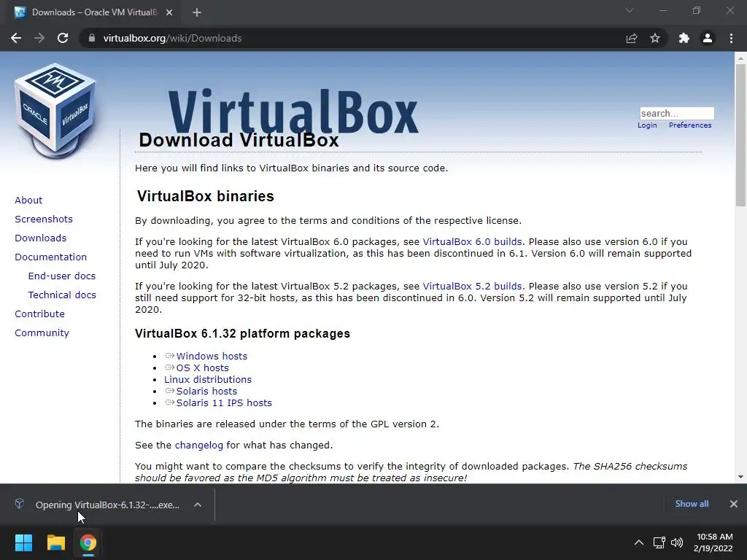Open Screenshots in the sidebar
The image size is (747, 560).
click(44, 219)
